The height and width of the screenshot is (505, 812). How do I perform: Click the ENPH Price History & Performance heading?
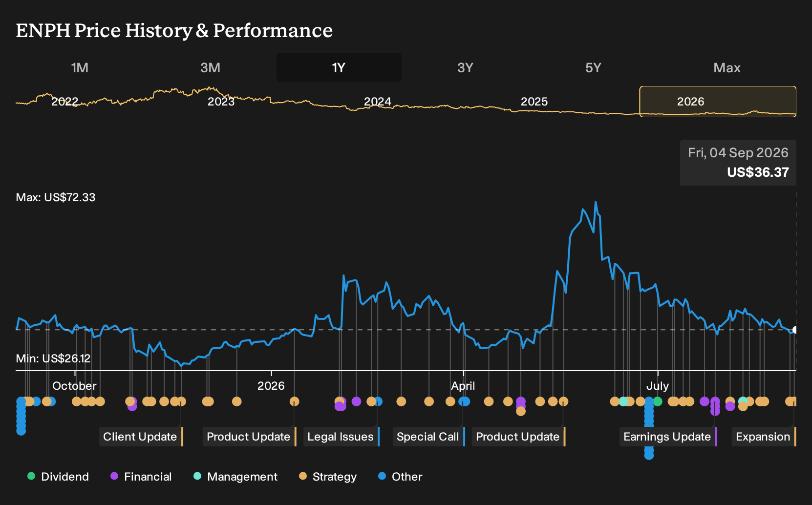pos(174,30)
